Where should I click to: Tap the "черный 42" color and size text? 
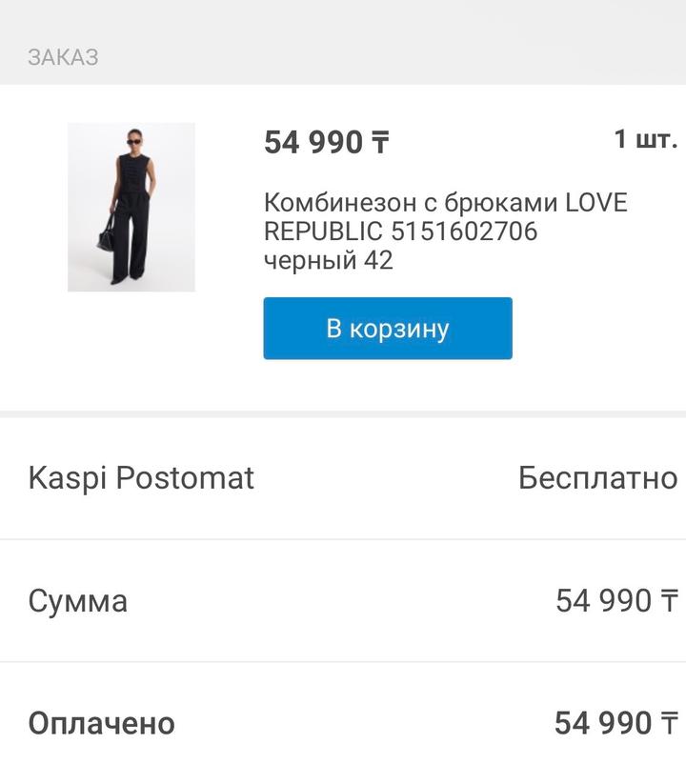328,260
